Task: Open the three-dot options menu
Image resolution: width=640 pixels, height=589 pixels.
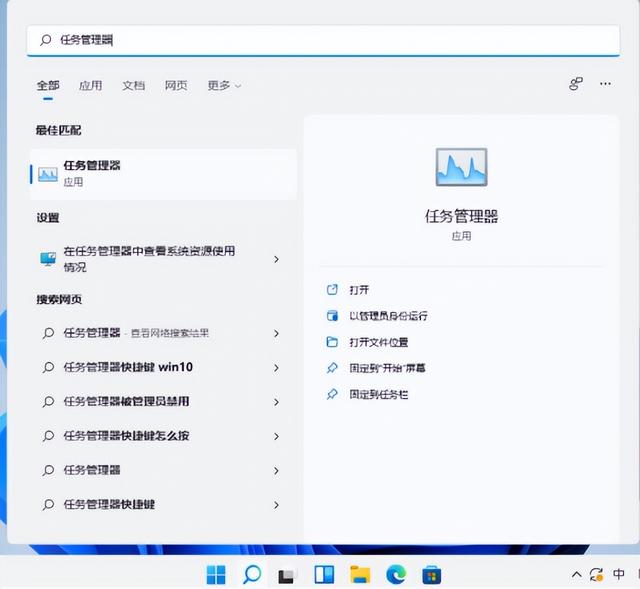Action: (605, 84)
